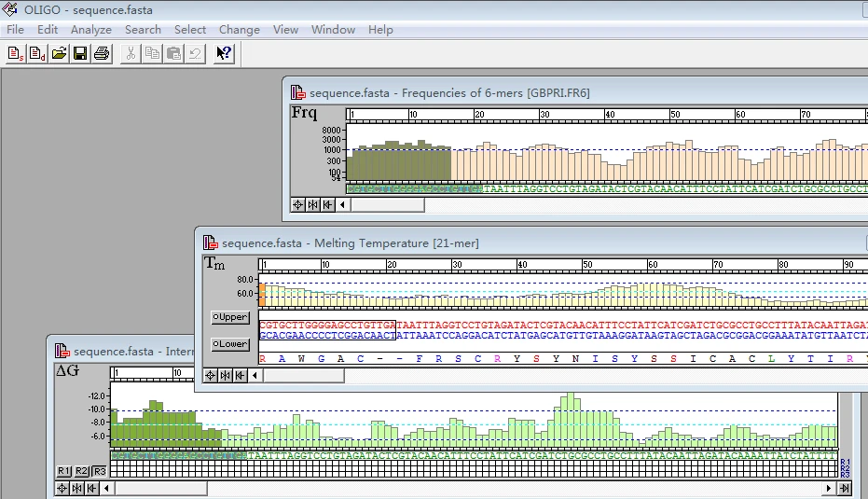The width and height of the screenshot is (868, 499).
Task: Open the Analyze menu
Action: 91,29
